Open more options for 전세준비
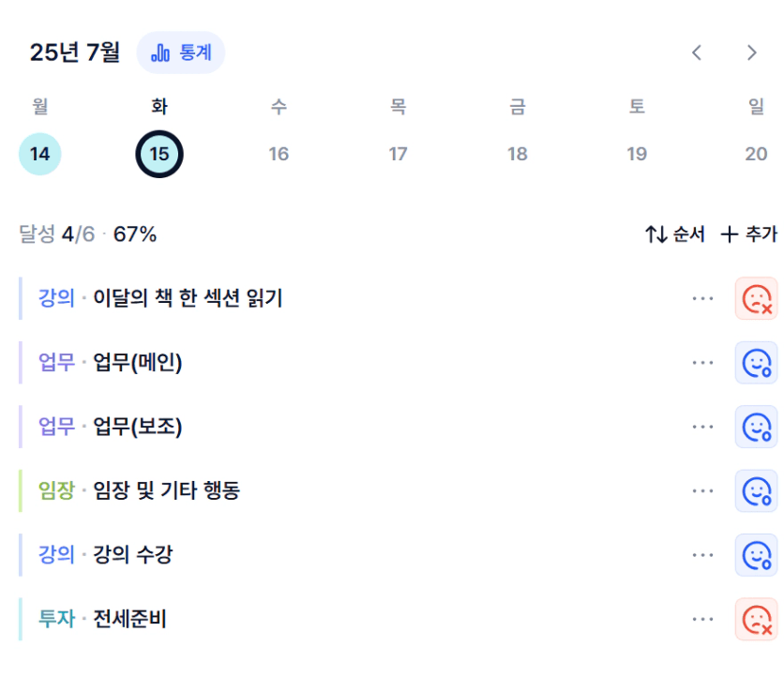The height and width of the screenshot is (677, 784). (x=702, y=619)
